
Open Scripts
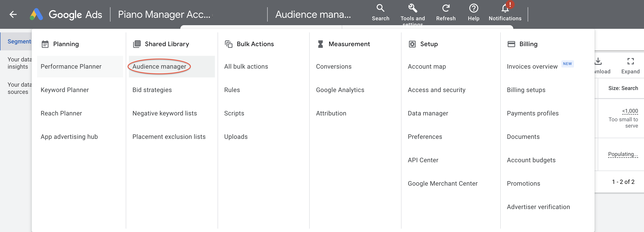234,113
